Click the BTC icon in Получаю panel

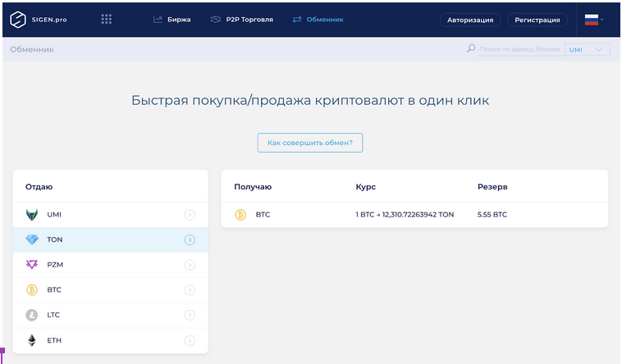tap(240, 215)
